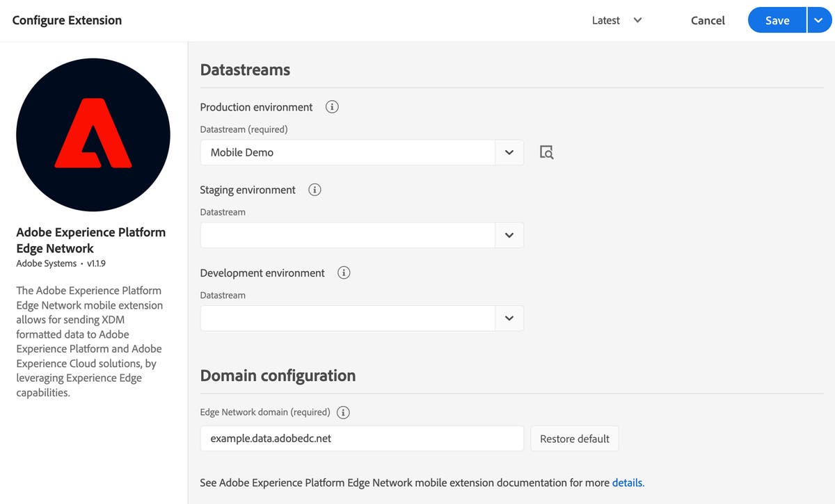
Task: Click the Restore default button
Action: coord(575,439)
